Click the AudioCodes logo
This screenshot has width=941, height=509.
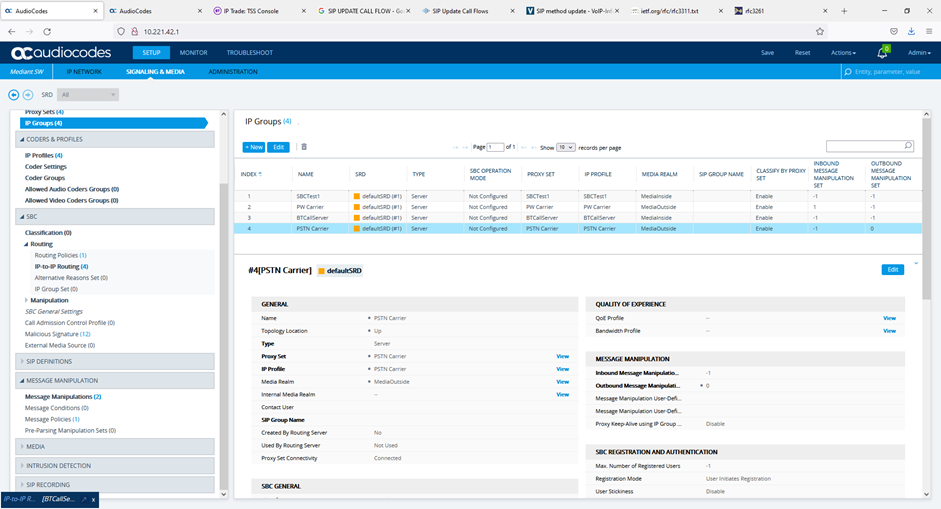pos(61,53)
